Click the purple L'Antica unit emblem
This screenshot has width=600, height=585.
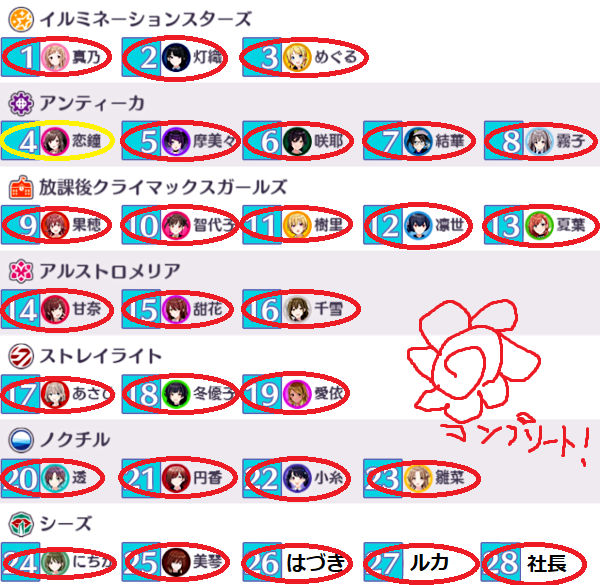(21, 103)
